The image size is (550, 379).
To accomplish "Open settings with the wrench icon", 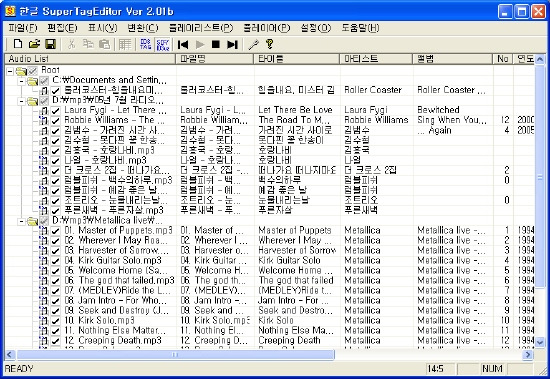I will [x=253, y=44].
